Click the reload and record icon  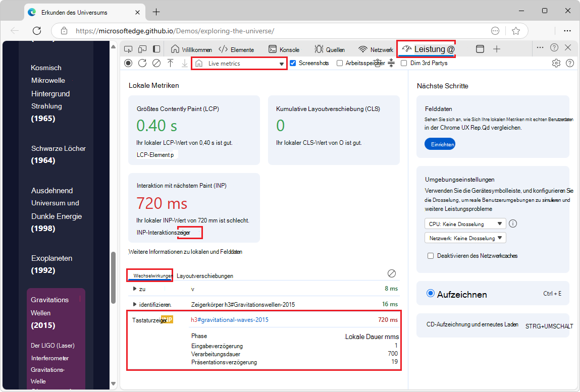[142, 63]
